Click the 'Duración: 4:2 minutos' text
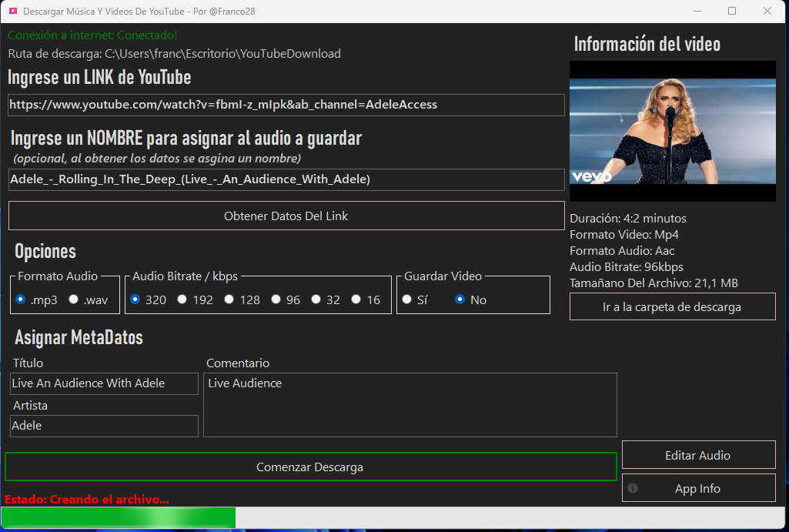 pyautogui.click(x=628, y=219)
